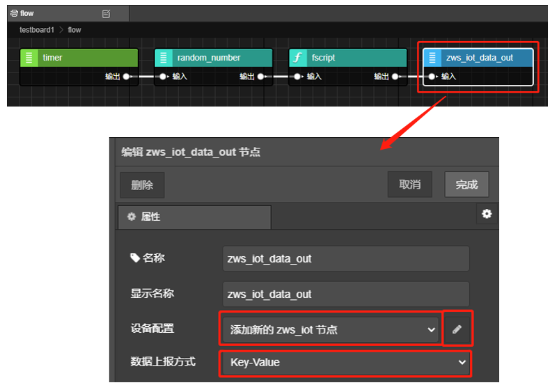Open settings gear in the editor panel

point(487,214)
